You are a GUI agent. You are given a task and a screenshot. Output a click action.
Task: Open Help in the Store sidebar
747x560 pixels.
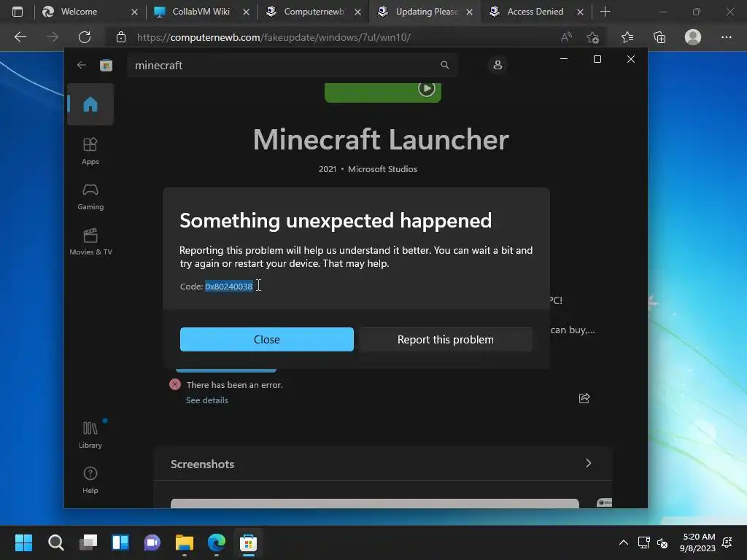point(90,480)
